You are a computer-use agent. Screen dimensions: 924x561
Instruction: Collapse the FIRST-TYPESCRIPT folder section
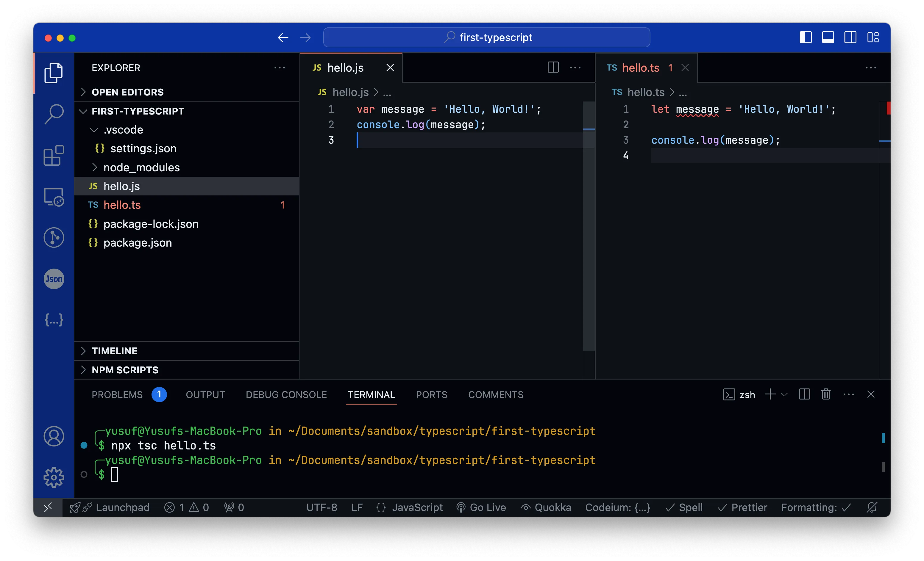pos(187,111)
